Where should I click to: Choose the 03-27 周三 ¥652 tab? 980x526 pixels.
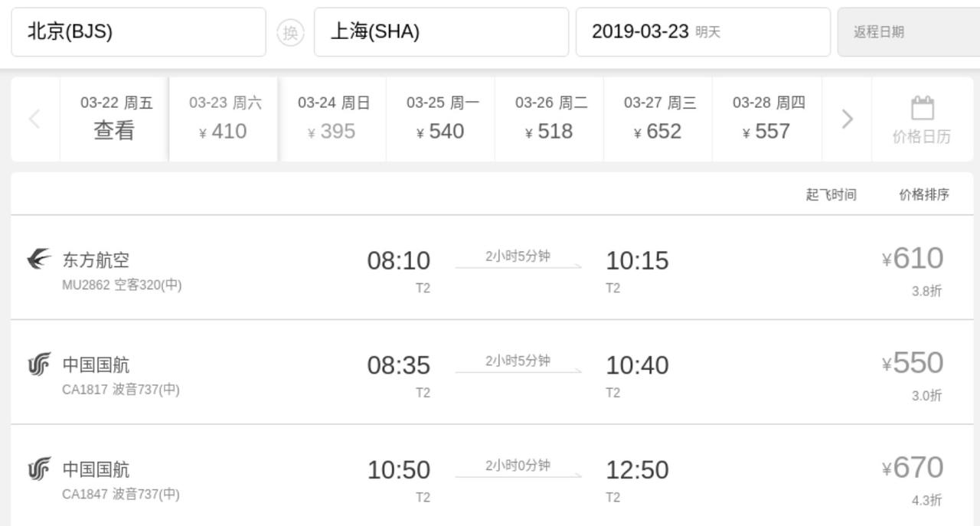pos(658,119)
